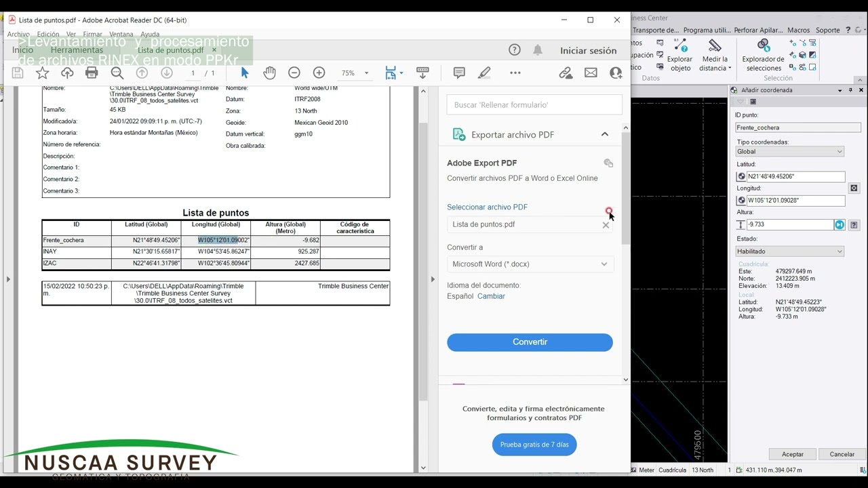Viewport: 868px width, 488px height.
Task: Click the fit page width icon
Action: (391, 73)
